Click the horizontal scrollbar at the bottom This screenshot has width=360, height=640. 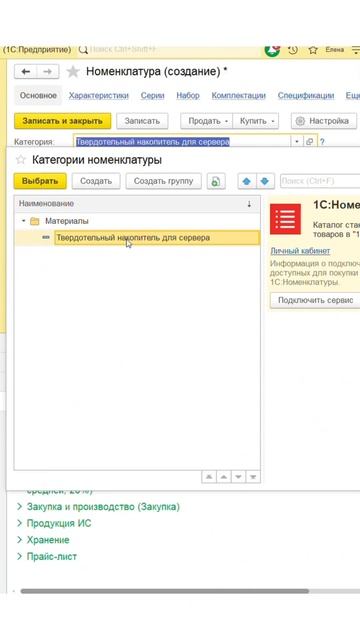(x=164, y=591)
